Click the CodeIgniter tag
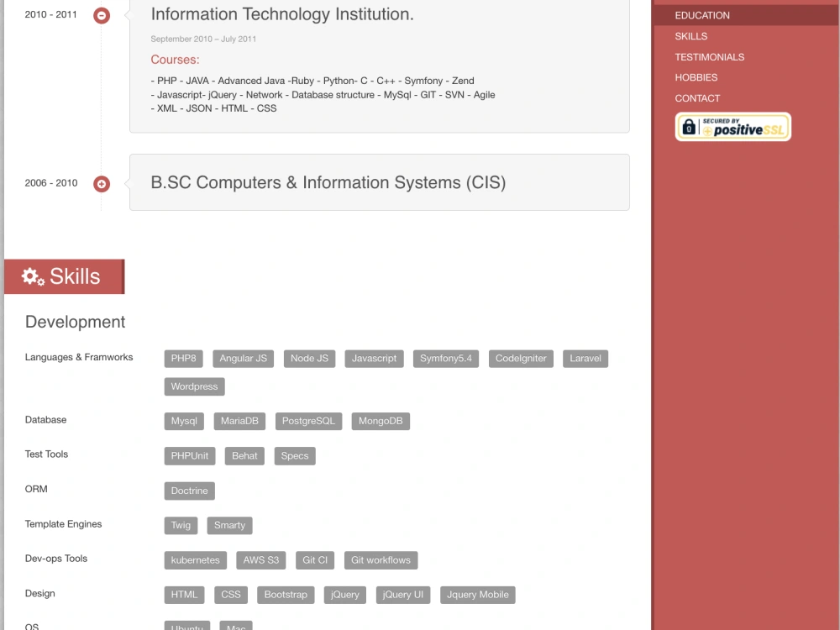This screenshot has height=630, width=840. click(x=521, y=359)
